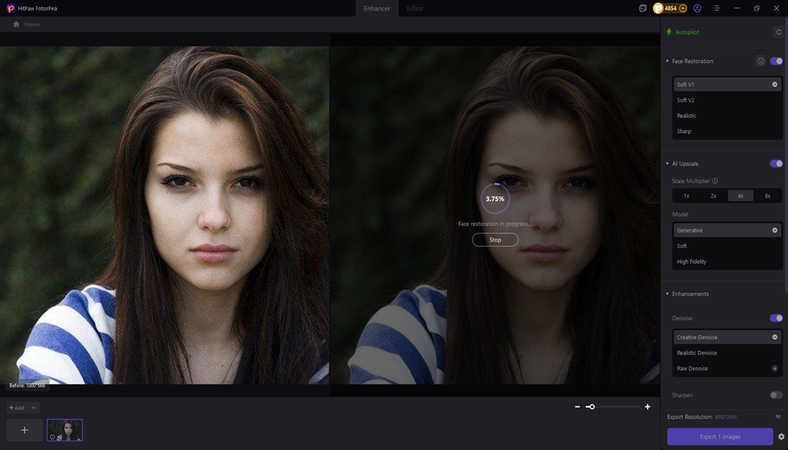Select the Realistic face model
This screenshot has width=788, height=450.
(727, 116)
